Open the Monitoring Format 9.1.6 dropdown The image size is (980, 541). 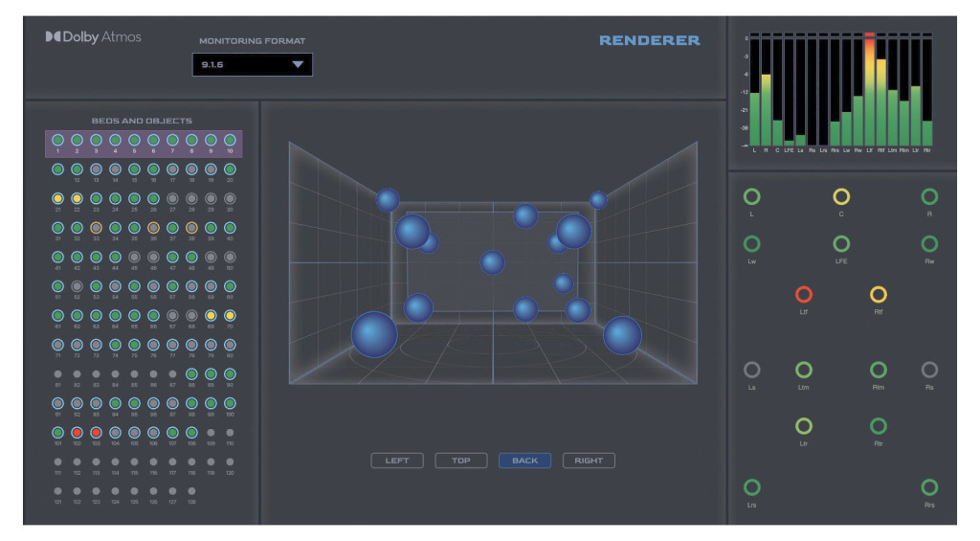point(252,64)
